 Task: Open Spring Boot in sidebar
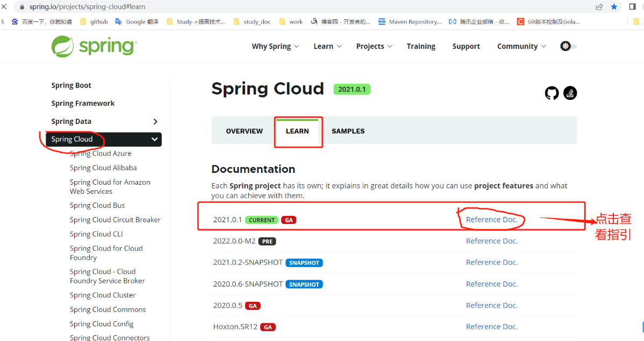pos(71,85)
